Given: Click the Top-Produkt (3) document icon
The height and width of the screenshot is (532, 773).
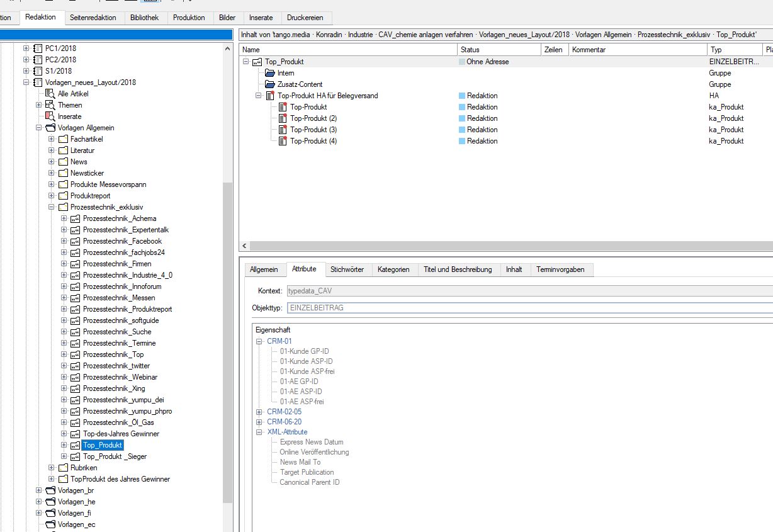Looking at the screenshot, I should click(x=283, y=130).
